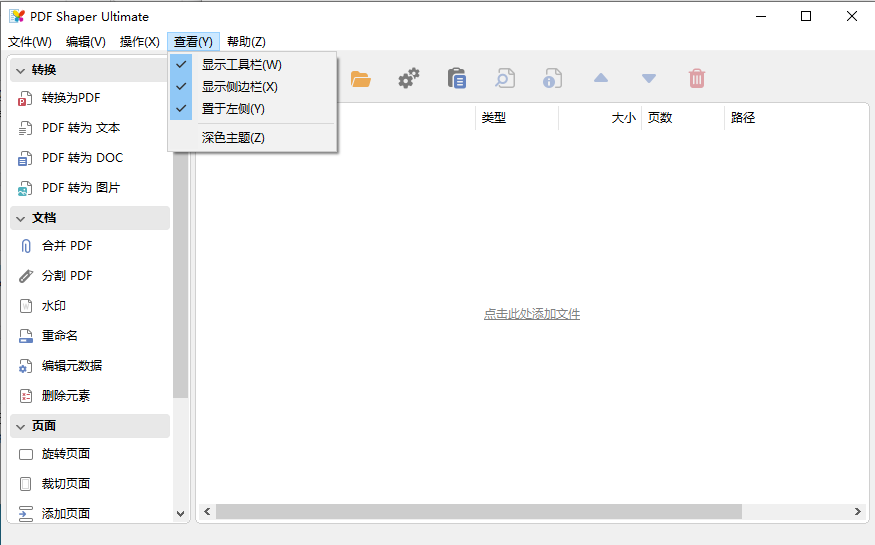The height and width of the screenshot is (545, 875).
Task: Click the sidebar scroll down arrow
Action: 180,514
